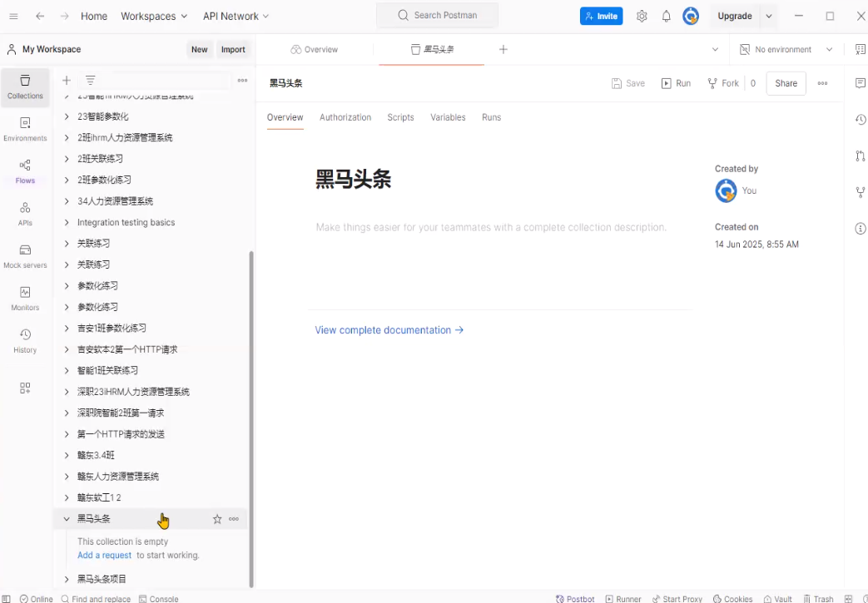The width and height of the screenshot is (868, 603).
Task: Click the Search Postman field
Action: pos(437,16)
